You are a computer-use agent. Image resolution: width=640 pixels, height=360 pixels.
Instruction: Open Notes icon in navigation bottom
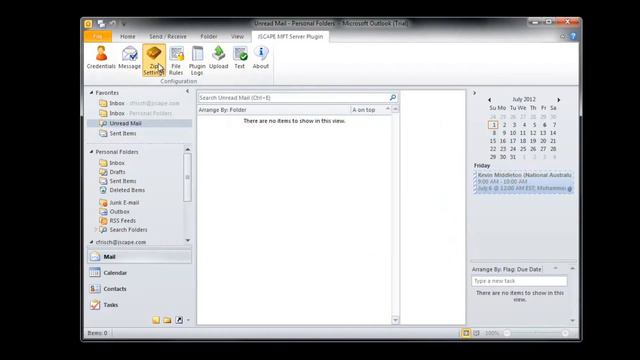pyautogui.click(x=156, y=320)
